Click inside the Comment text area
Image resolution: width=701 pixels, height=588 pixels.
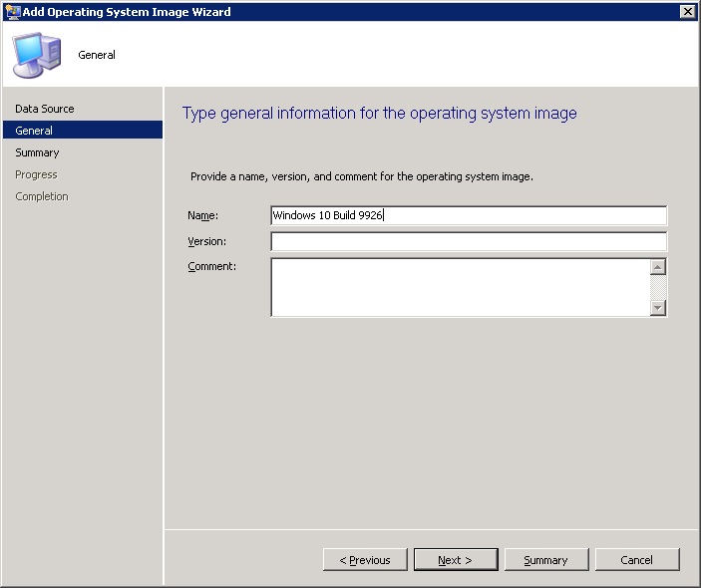click(459, 287)
